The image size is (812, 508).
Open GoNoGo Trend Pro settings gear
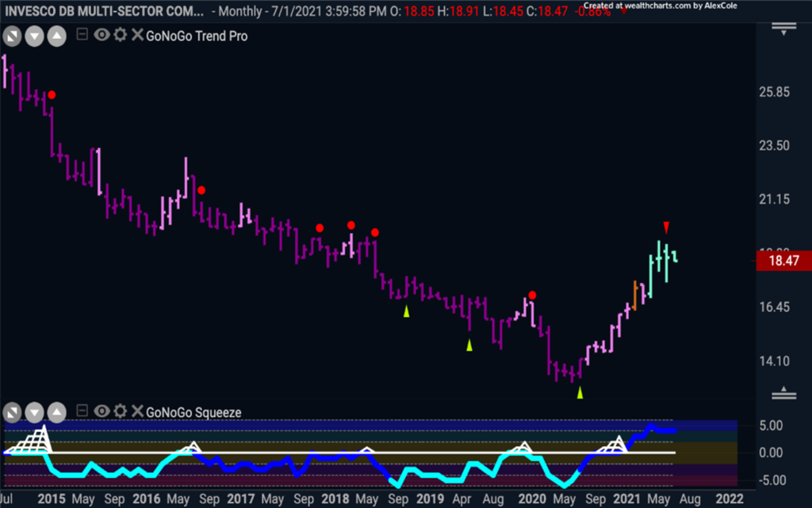click(121, 35)
